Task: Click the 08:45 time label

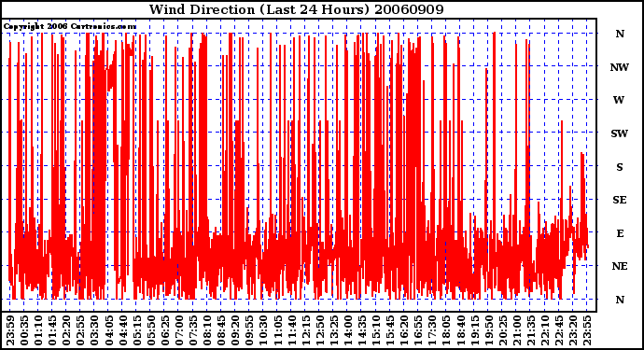Action: coord(221,330)
